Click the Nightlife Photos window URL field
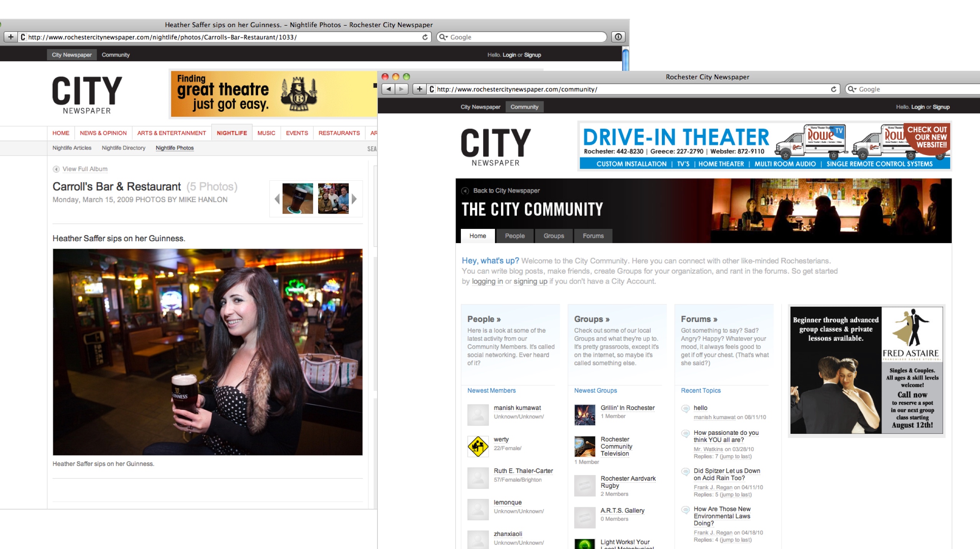980x549 pixels. point(225,37)
